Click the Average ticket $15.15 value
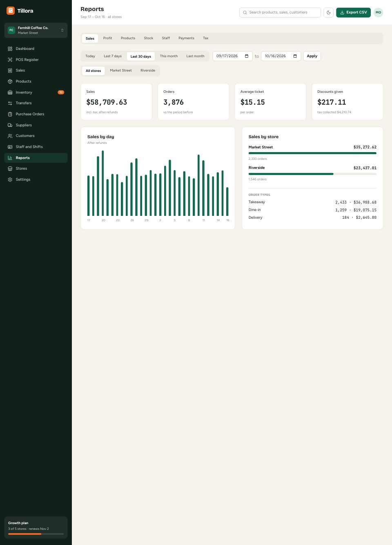Image resolution: width=392 pixels, height=545 pixels. point(253,102)
